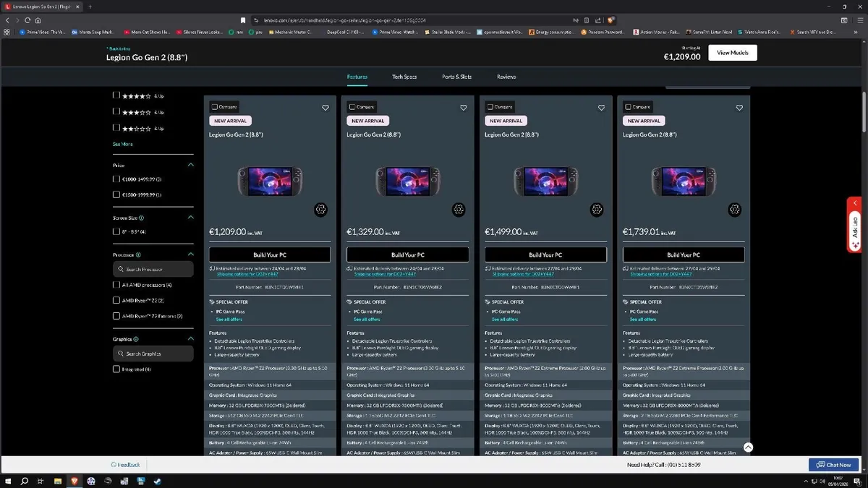868x488 pixels.
Task: Click See all offers on the €1,499.00 model
Action: tap(504, 319)
